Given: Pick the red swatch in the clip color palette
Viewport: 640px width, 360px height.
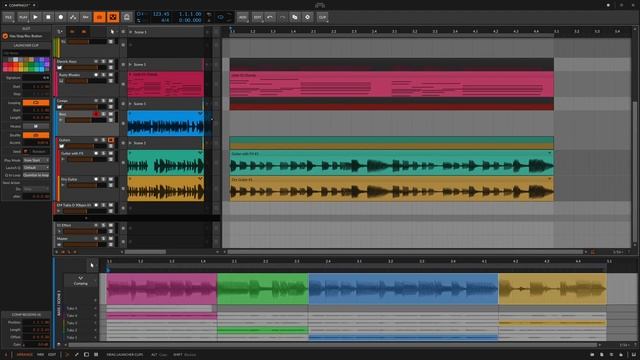Looking at the screenshot, I should point(11,64).
